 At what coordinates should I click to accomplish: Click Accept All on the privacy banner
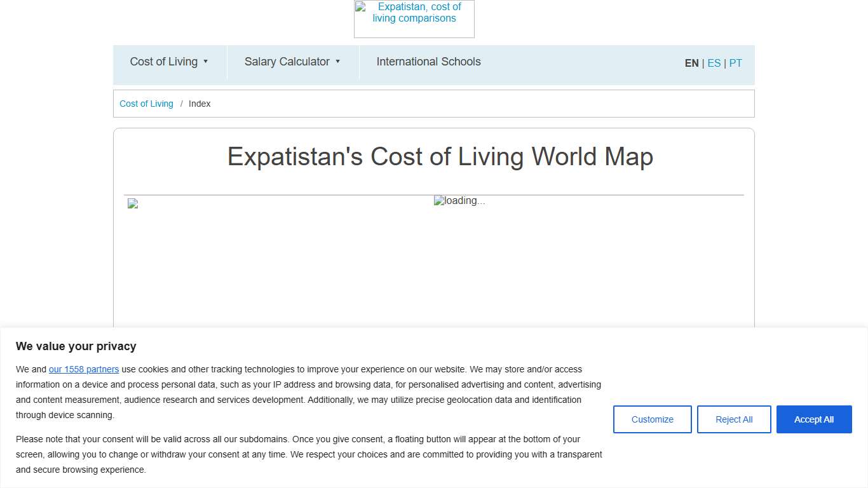pyautogui.click(x=814, y=419)
